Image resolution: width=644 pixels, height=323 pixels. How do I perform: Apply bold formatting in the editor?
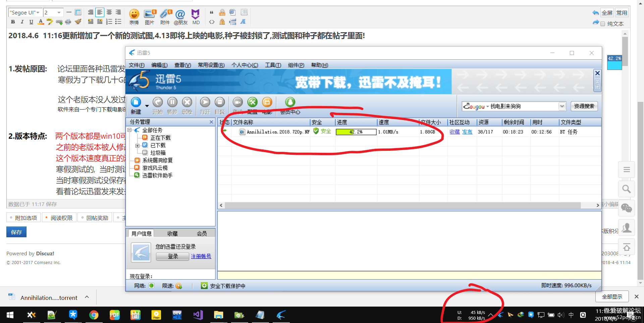click(x=13, y=22)
